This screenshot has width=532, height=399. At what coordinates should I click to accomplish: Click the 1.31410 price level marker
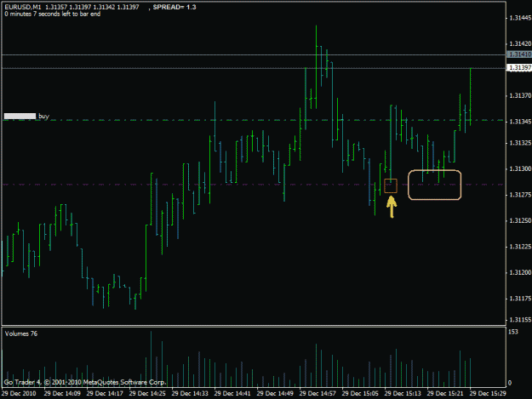519,54
